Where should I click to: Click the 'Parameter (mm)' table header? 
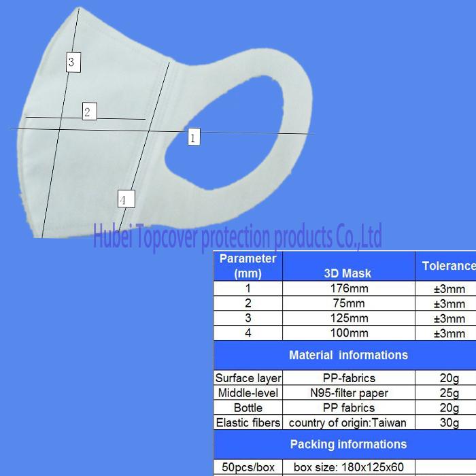[248, 266]
